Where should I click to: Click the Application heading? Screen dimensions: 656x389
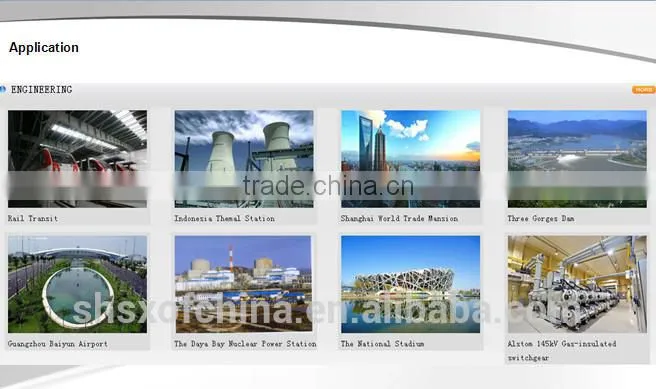(44, 48)
